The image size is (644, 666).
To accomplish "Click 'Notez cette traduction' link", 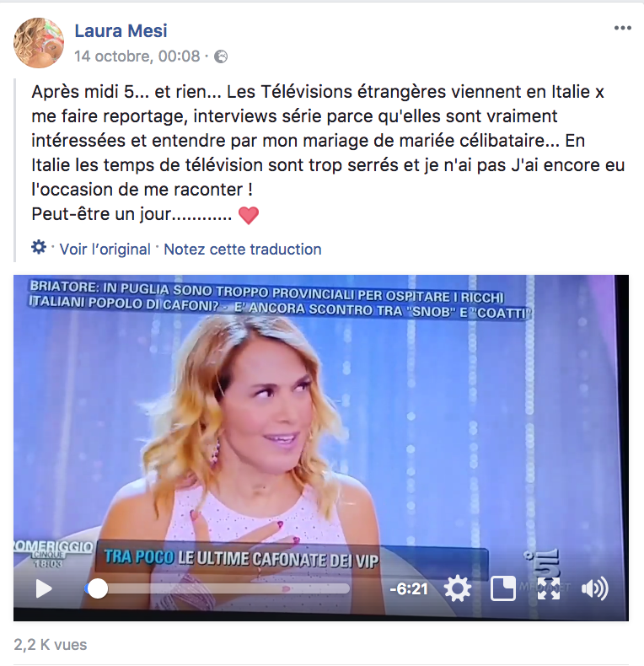I will [x=243, y=250].
